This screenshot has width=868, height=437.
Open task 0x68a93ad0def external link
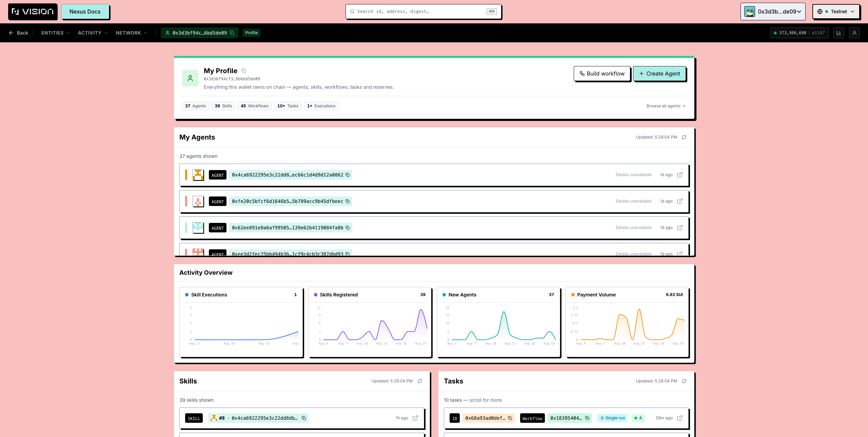[680, 418]
